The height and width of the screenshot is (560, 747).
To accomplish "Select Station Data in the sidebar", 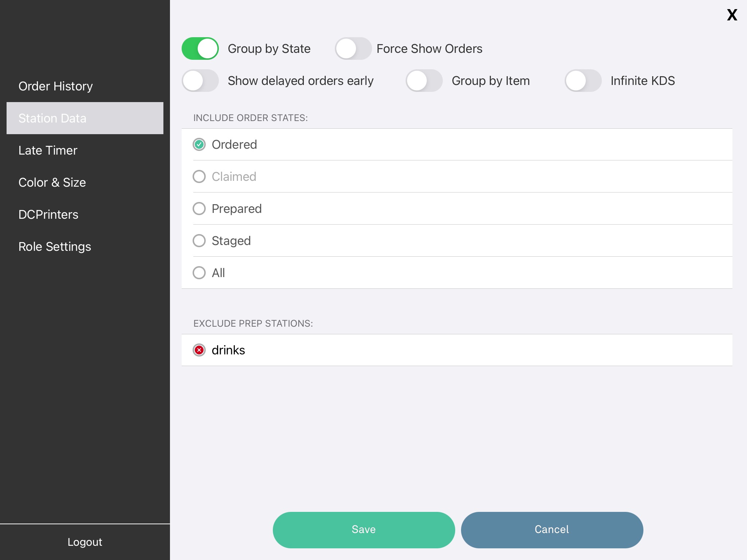I will (85, 118).
